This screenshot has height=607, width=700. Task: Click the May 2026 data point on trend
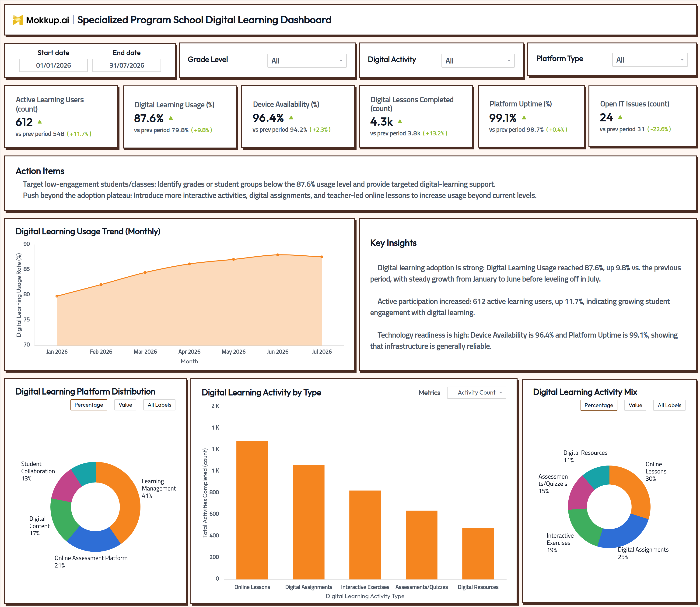234,259
